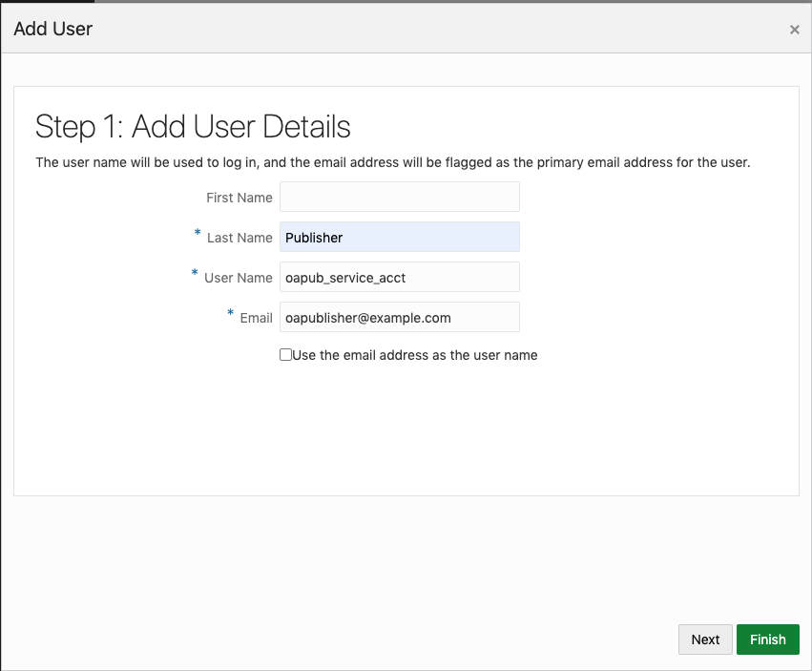The image size is (812, 671).
Task: Click the Step 1: Add User Details heading
Action: 193,126
